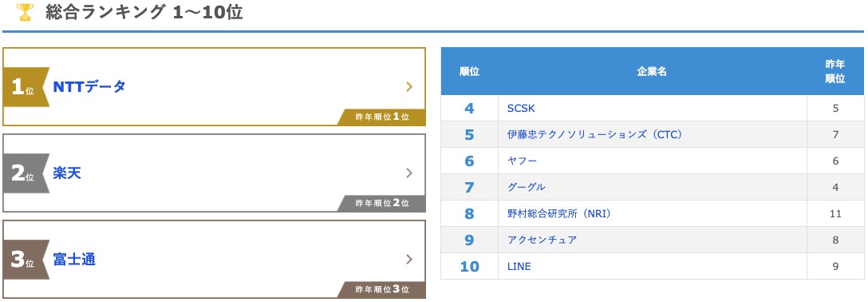Select the ヤフー company link
The width and height of the screenshot is (868, 302).
tap(522, 161)
